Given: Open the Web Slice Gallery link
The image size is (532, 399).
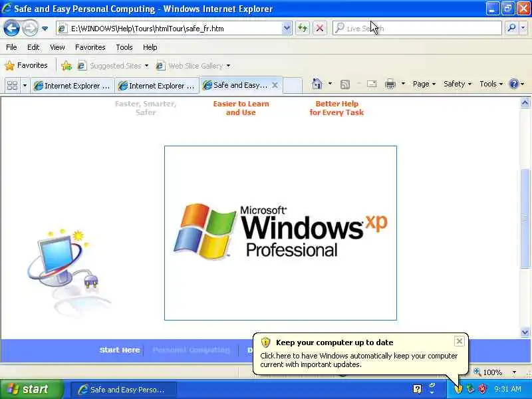Looking at the screenshot, I should 190,65.
